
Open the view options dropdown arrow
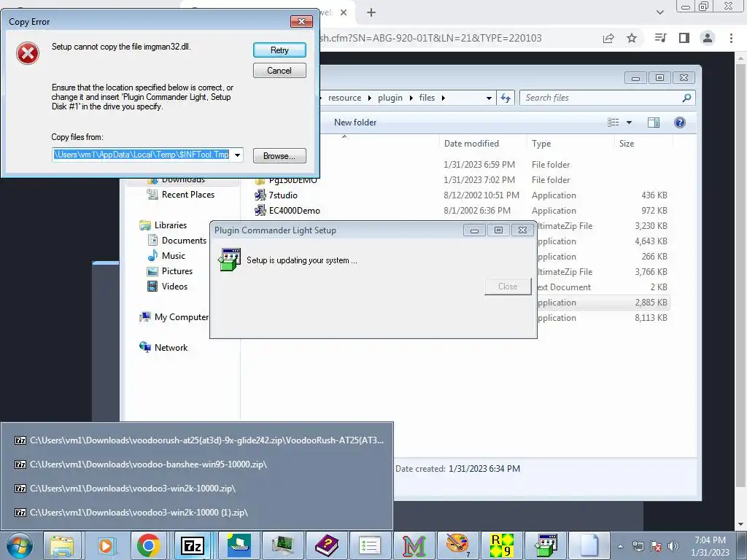[x=629, y=122]
